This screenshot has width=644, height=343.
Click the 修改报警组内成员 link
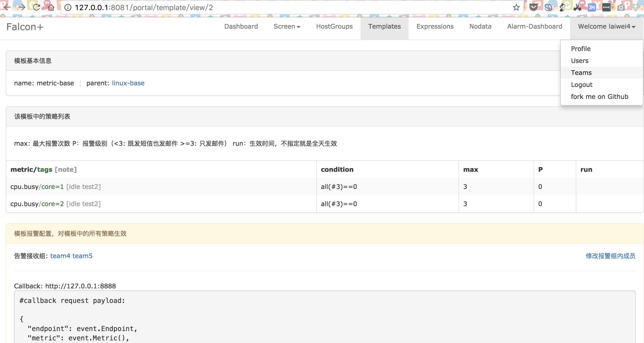tap(610, 256)
